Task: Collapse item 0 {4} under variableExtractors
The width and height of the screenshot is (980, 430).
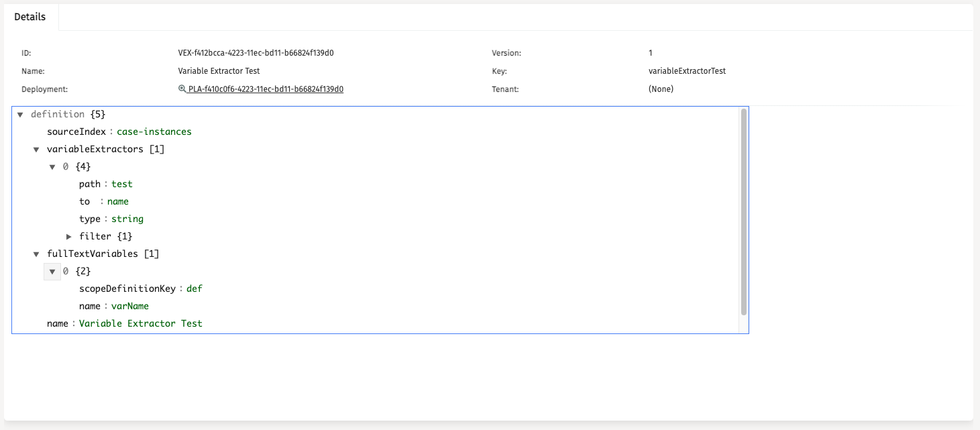Action: point(52,167)
